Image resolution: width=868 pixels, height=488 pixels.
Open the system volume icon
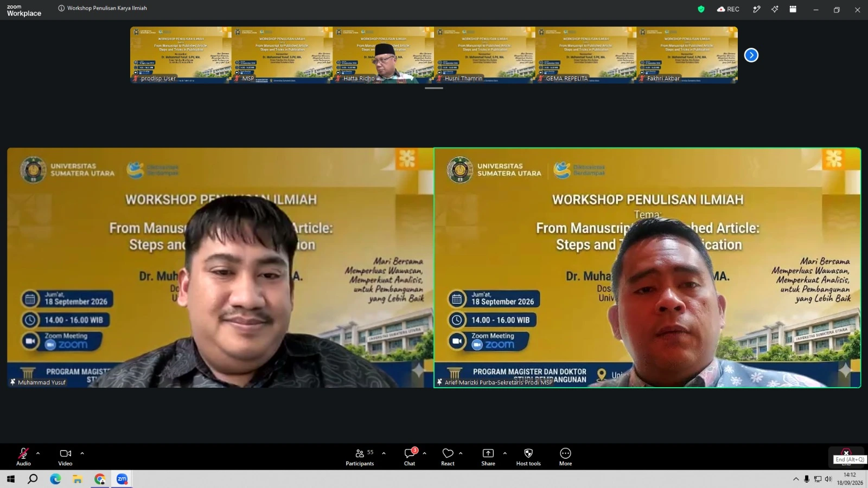tap(828, 479)
